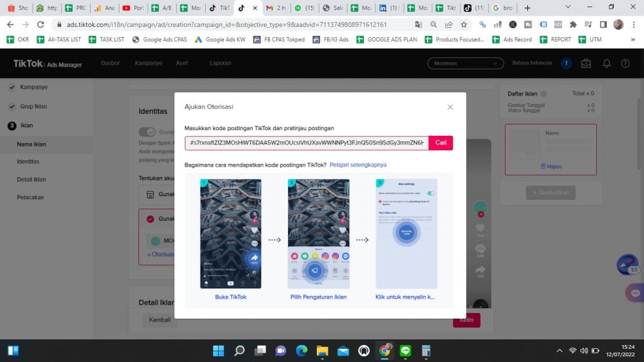Open the Bahasa Indonesia language selector

(x=531, y=63)
